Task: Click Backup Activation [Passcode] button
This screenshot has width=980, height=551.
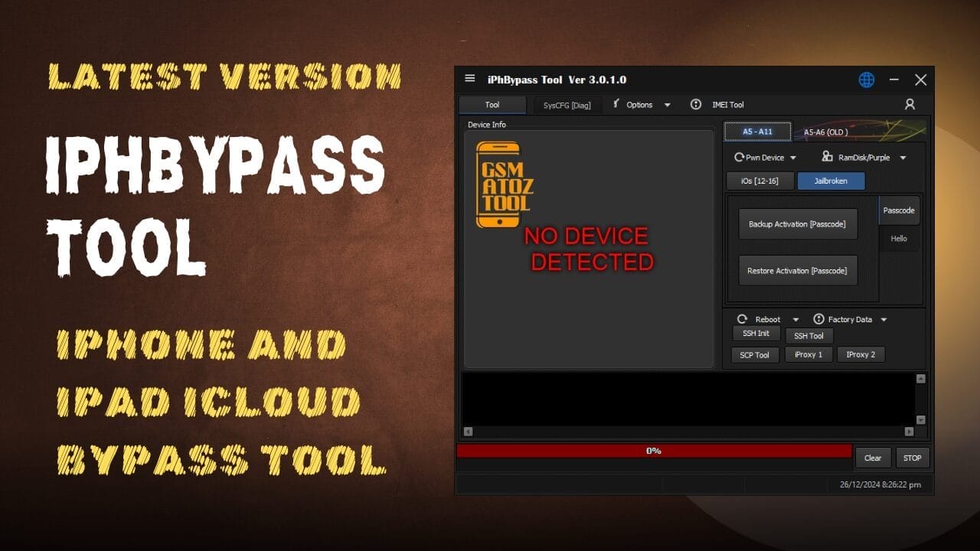Action: pos(798,223)
